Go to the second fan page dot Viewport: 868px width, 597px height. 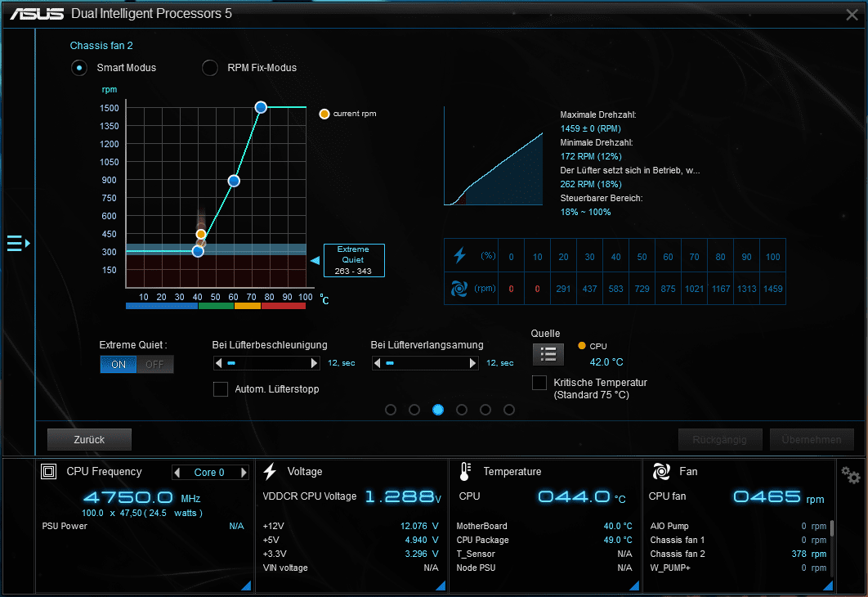tap(414, 410)
